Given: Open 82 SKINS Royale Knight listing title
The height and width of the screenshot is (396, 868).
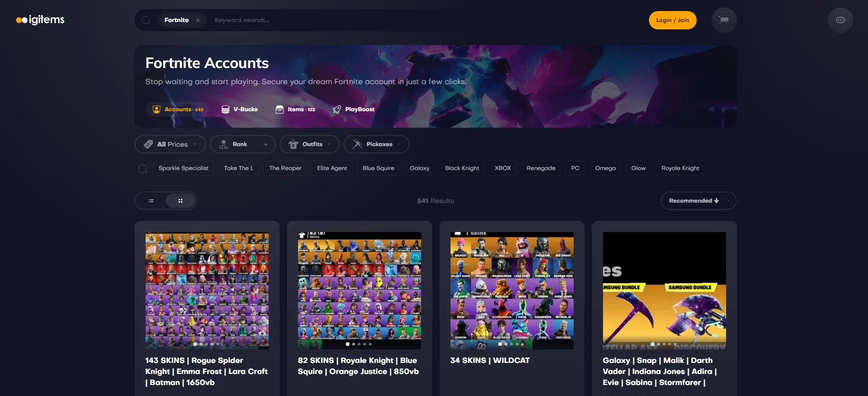Looking at the screenshot, I should tap(358, 366).
